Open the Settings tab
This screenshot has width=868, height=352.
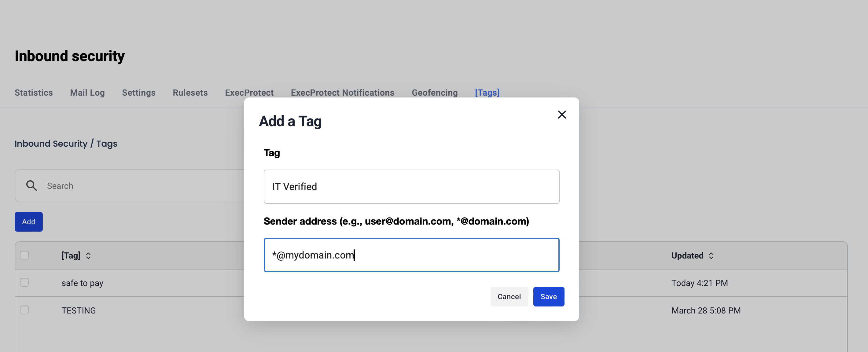click(138, 93)
